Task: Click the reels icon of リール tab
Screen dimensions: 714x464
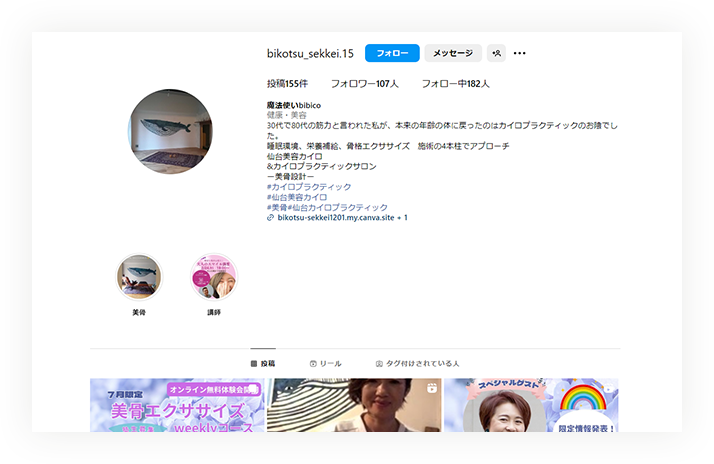Action: click(313, 363)
